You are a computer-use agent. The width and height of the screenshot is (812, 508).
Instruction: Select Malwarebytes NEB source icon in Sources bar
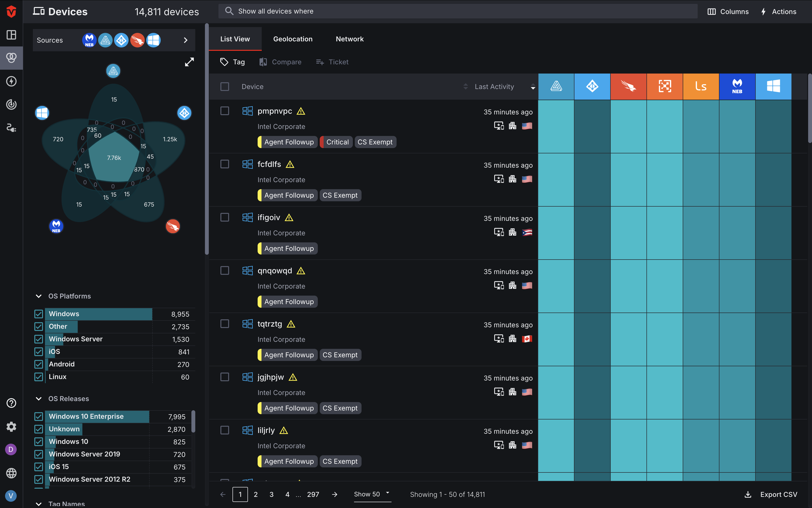[x=89, y=40]
